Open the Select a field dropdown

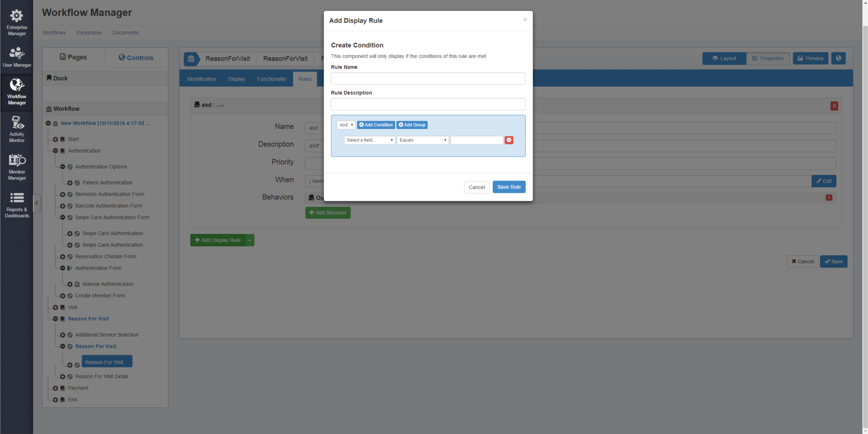(x=369, y=140)
